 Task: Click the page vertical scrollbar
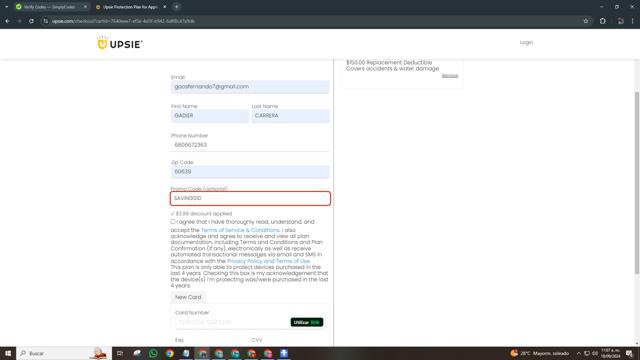pyautogui.click(x=636, y=183)
